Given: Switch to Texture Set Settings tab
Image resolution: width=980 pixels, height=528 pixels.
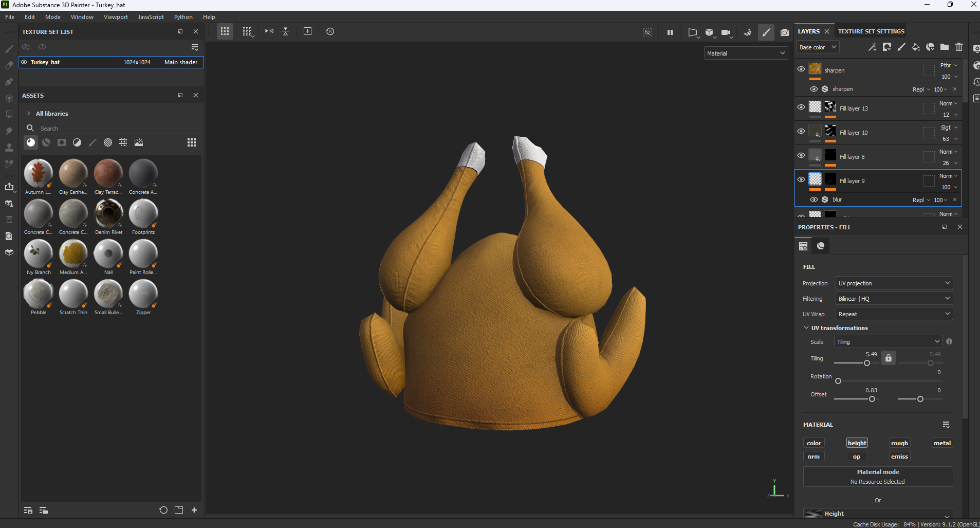Looking at the screenshot, I should 871,31.
